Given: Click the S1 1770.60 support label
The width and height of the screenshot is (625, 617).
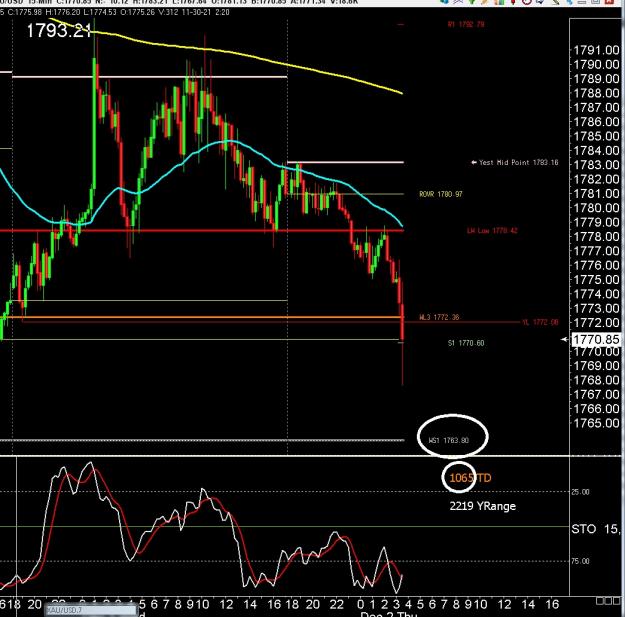Looking at the screenshot, I should [x=466, y=343].
